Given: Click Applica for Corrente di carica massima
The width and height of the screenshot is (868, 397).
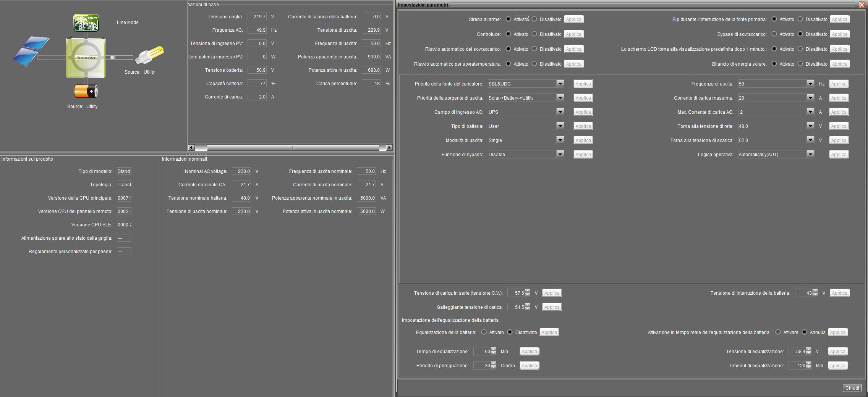Looking at the screenshot, I should coord(839,98).
